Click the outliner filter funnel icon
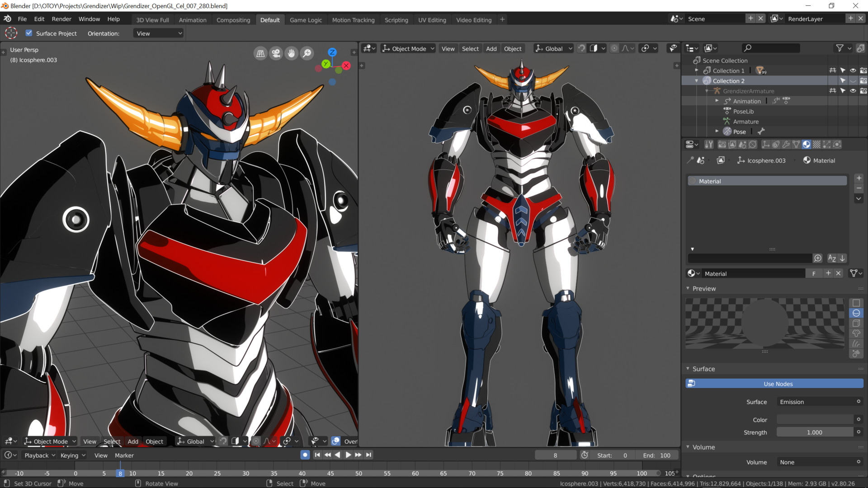This screenshot has height=488, width=868. pyautogui.click(x=840, y=48)
